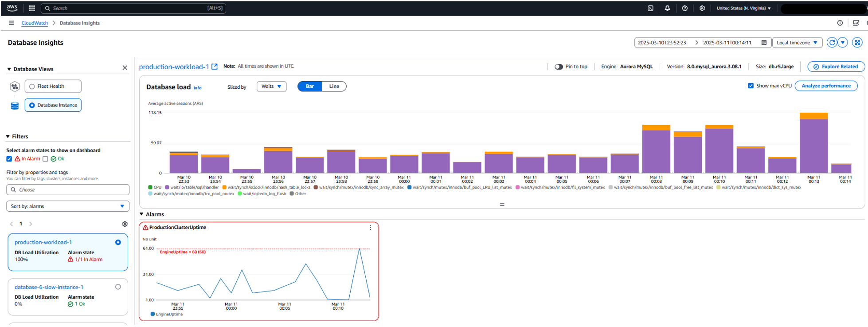Collapse the Alarms section

142,214
